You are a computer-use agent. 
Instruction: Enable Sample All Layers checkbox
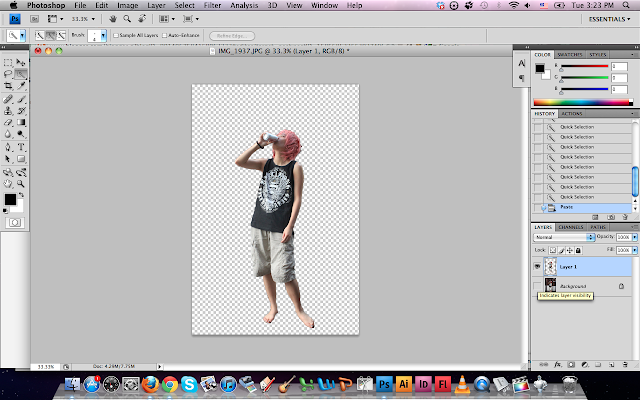pos(116,35)
